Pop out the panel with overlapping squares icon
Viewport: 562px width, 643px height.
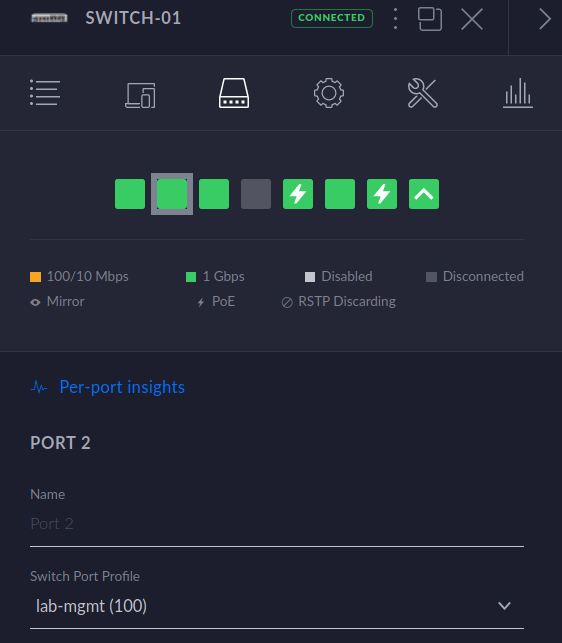(x=430, y=19)
